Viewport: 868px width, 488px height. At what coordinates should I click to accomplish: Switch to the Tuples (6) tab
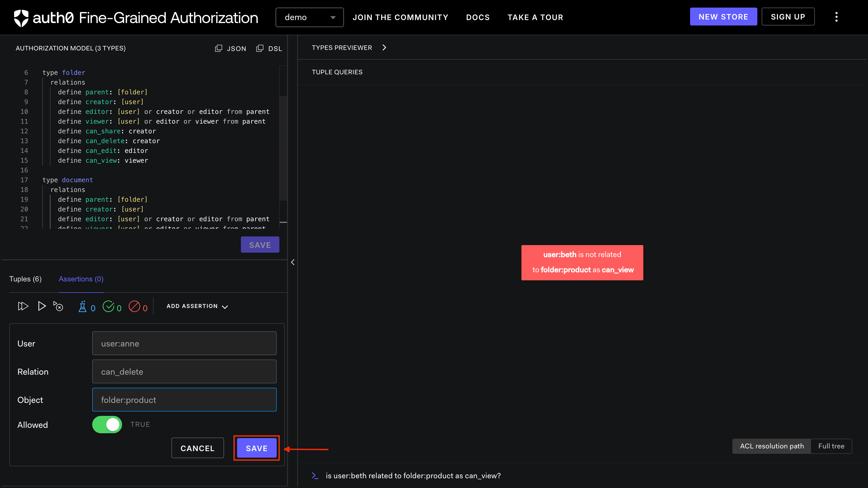(25, 279)
